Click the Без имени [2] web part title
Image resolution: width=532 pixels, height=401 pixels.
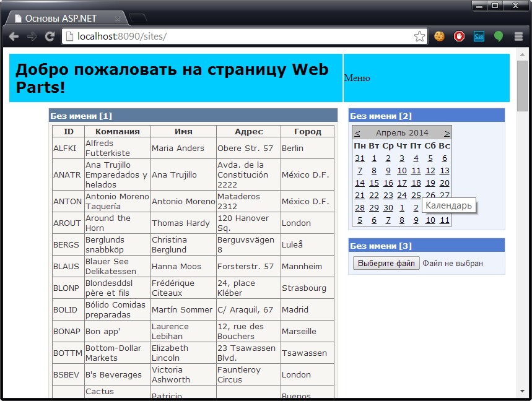point(381,116)
